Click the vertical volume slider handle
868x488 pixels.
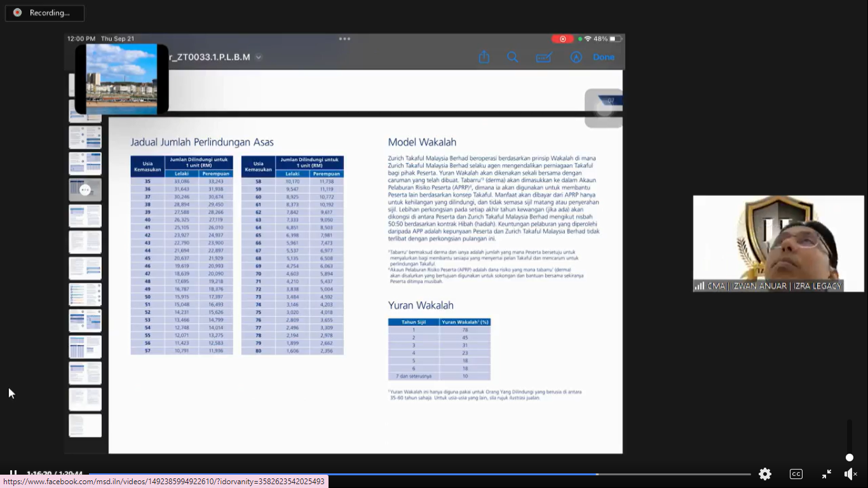(x=850, y=457)
